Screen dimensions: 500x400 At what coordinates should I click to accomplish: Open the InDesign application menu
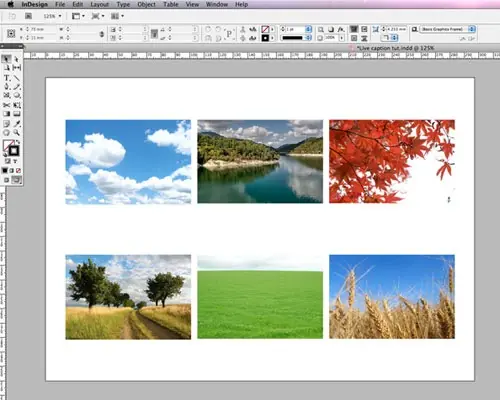pos(34,4)
